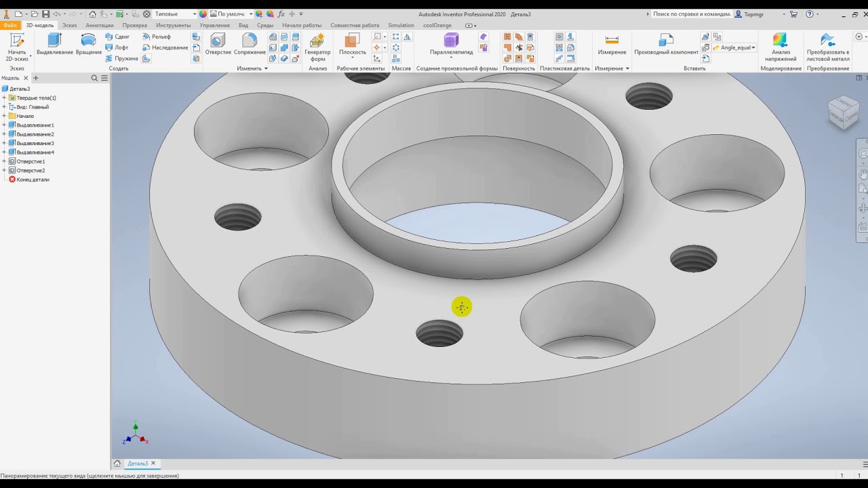The width and height of the screenshot is (868, 488).
Task: Click the Деталь3 document tab
Action: click(x=138, y=464)
